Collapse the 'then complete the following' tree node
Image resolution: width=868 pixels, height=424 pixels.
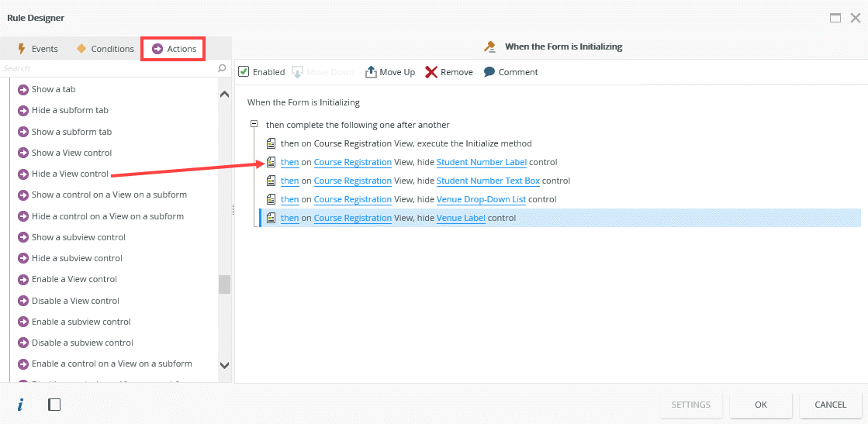254,125
